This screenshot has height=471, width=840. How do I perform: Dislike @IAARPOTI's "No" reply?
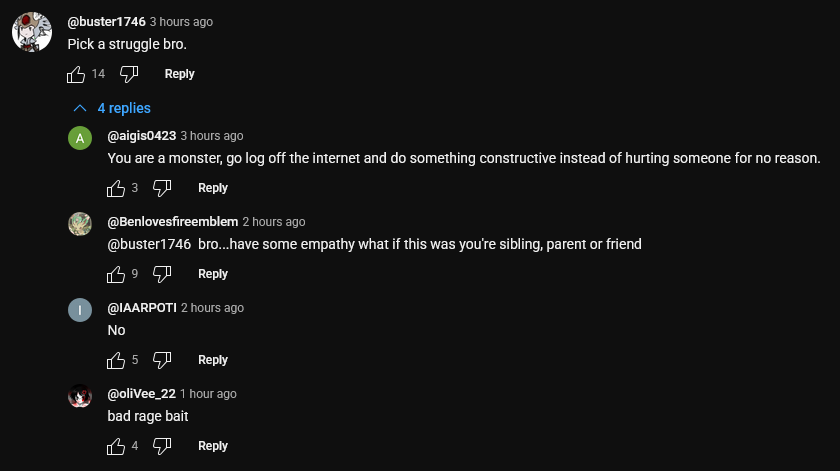[162, 360]
